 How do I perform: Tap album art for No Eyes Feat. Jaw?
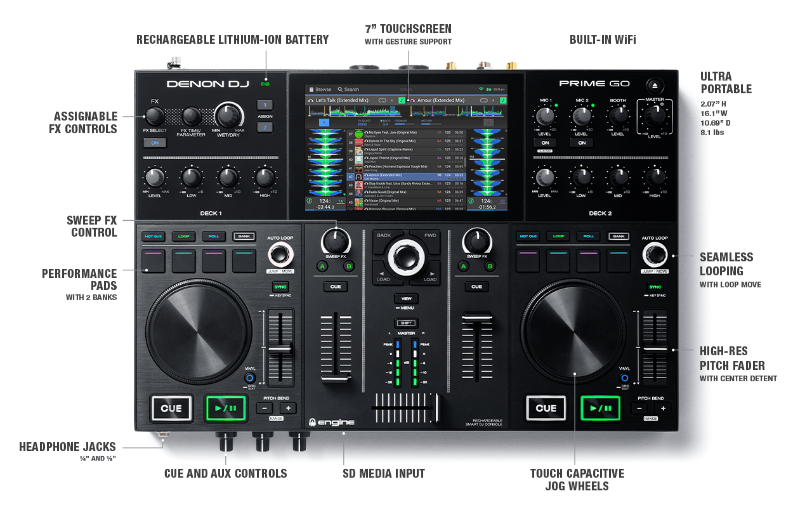click(359, 134)
